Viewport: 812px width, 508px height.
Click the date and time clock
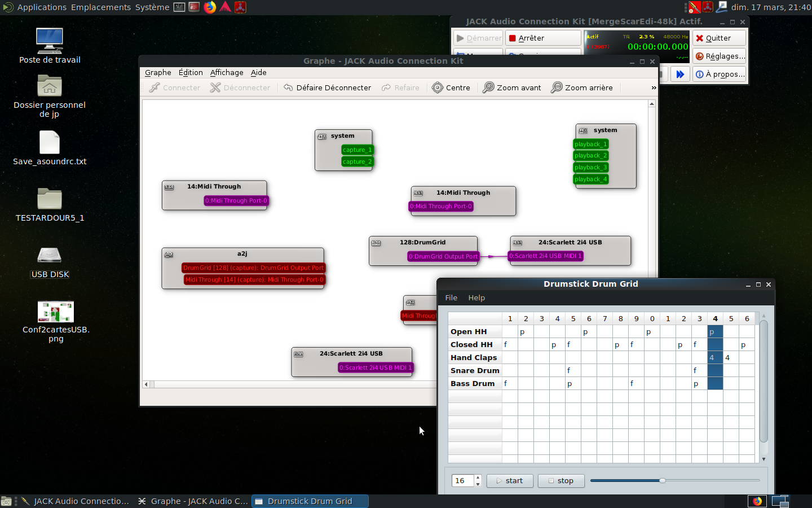tap(771, 7)
